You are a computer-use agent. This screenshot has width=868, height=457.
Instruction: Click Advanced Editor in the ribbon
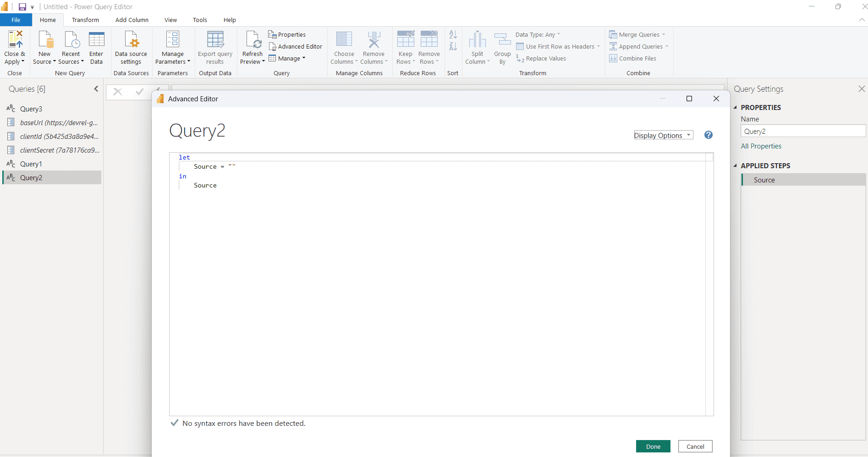296,46
